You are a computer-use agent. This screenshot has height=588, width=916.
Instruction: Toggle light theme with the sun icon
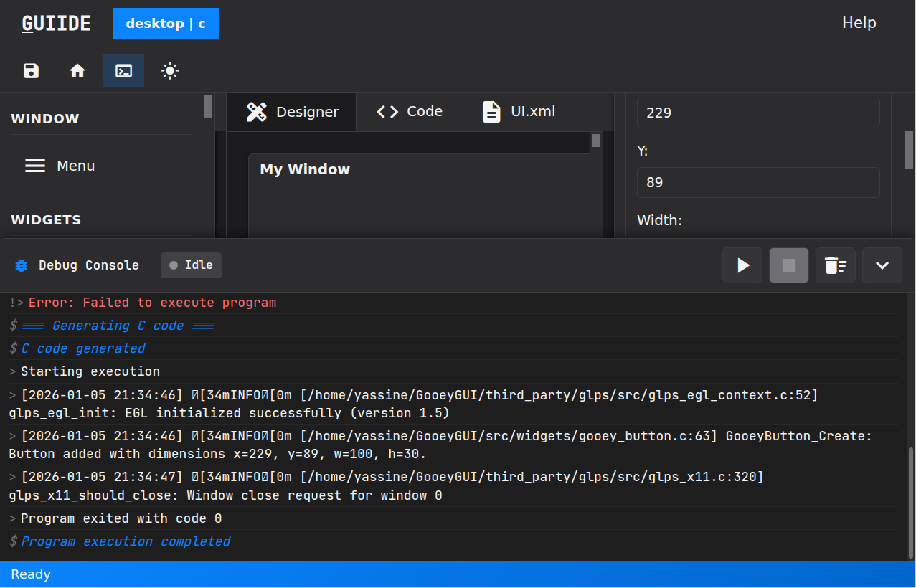click(x=169, y=70)
